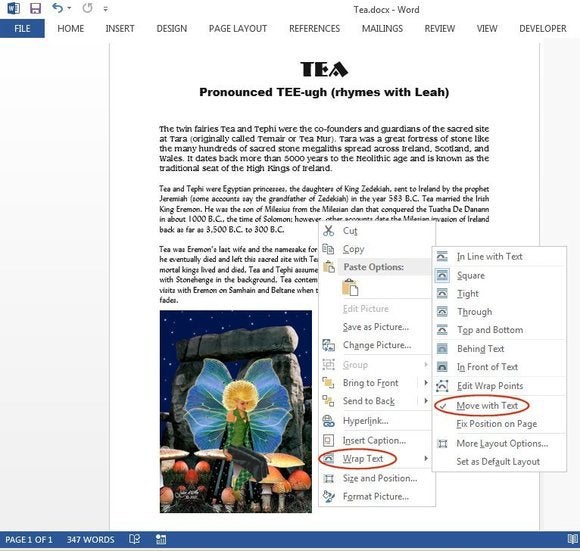Click the blue FILE button
580x551 pixels.
pyautogui.click(x=22, y=28)
